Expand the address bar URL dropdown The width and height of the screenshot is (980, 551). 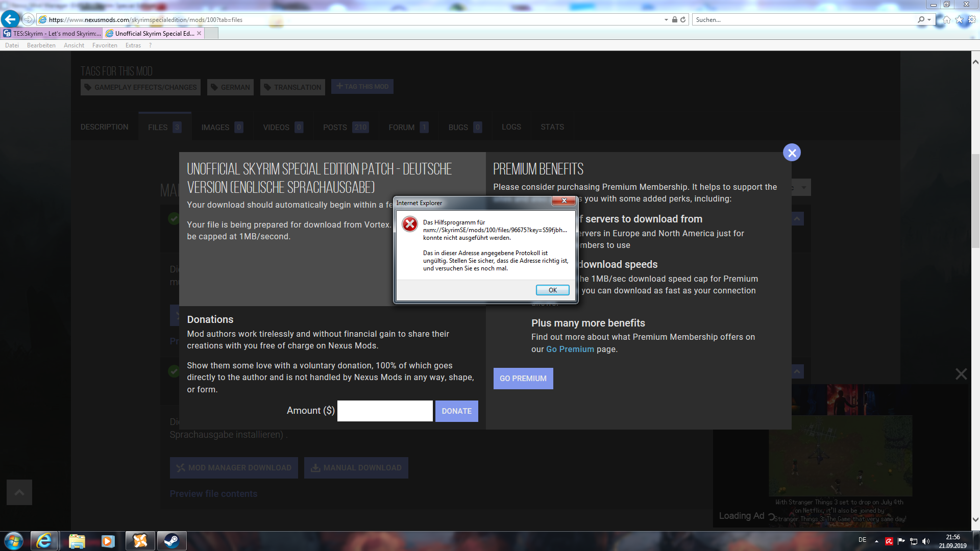(x=666, y=20)
